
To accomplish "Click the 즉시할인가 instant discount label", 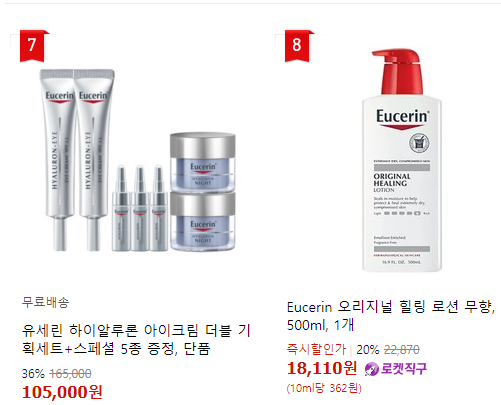I will [x=316, y=349].
